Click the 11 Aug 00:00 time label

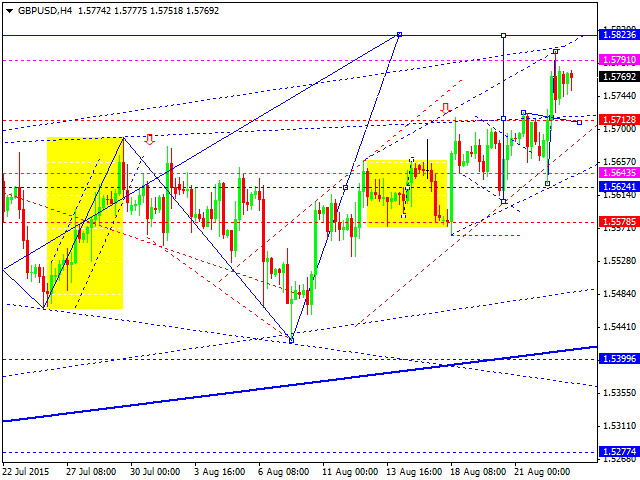348,472
